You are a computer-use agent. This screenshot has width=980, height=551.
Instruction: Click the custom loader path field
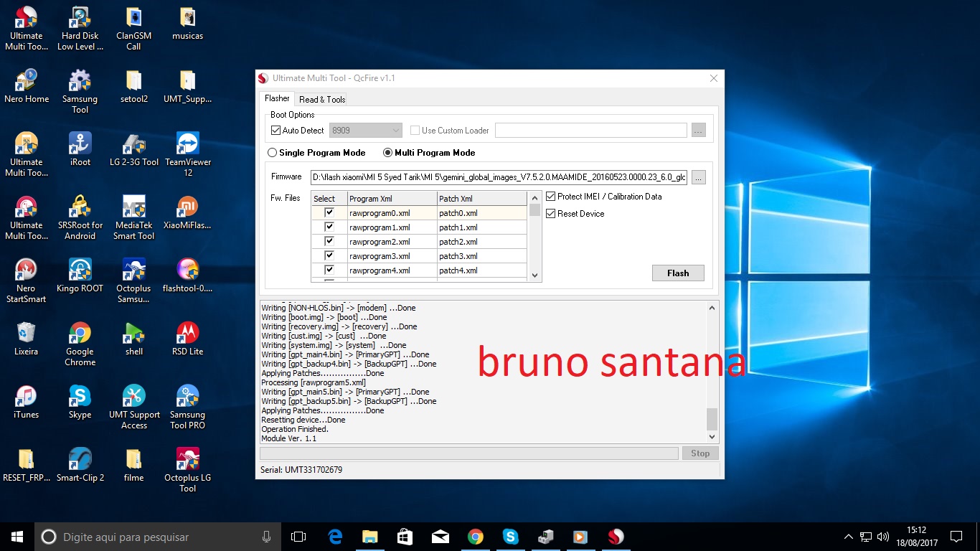tap(591, 131)
